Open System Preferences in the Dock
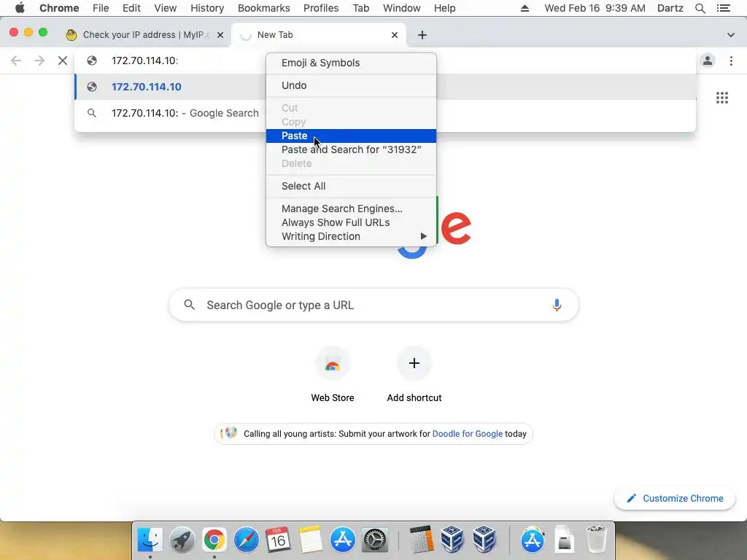 click(375, 540)
